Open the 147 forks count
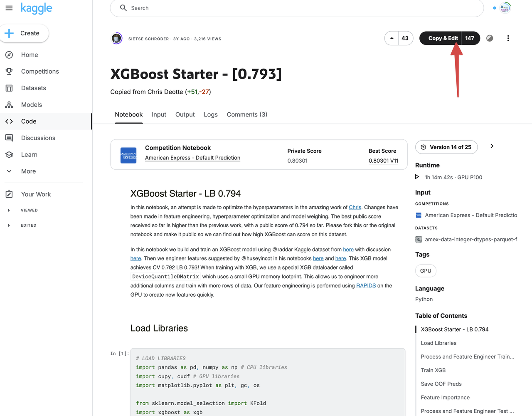This screenshot has height=416, width=532. pyautogui.click(x=470, y=38)
